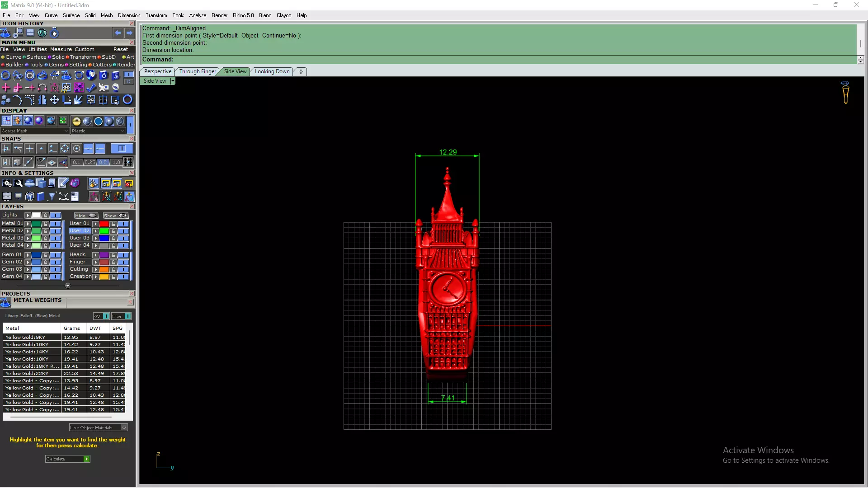Set snap increment to 0.25
Viewport: 868px width, 488px height.
(x=90, y=162)
